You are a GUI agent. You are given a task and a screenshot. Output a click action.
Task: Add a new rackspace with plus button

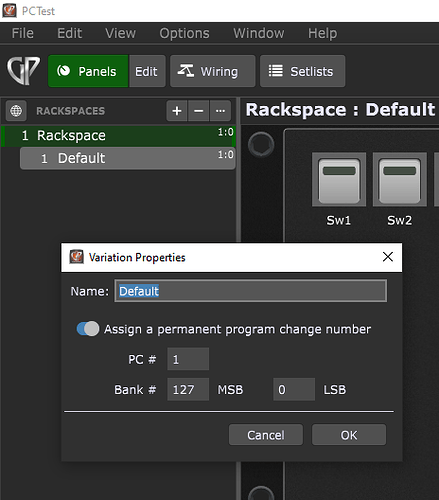177,111
